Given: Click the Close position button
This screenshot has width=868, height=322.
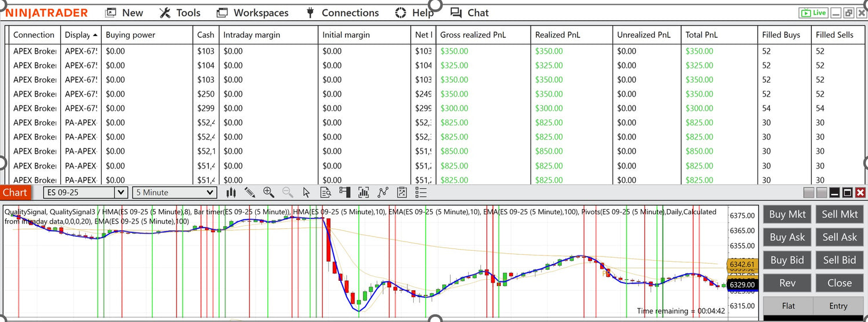Looking at the screenshot, I should click(x=840, y=284).
